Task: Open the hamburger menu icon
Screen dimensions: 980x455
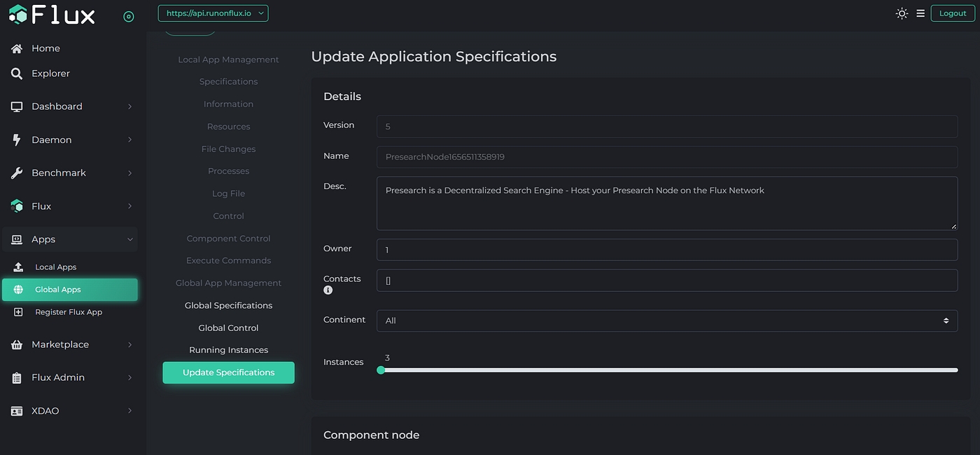Action: click(920, 13)
